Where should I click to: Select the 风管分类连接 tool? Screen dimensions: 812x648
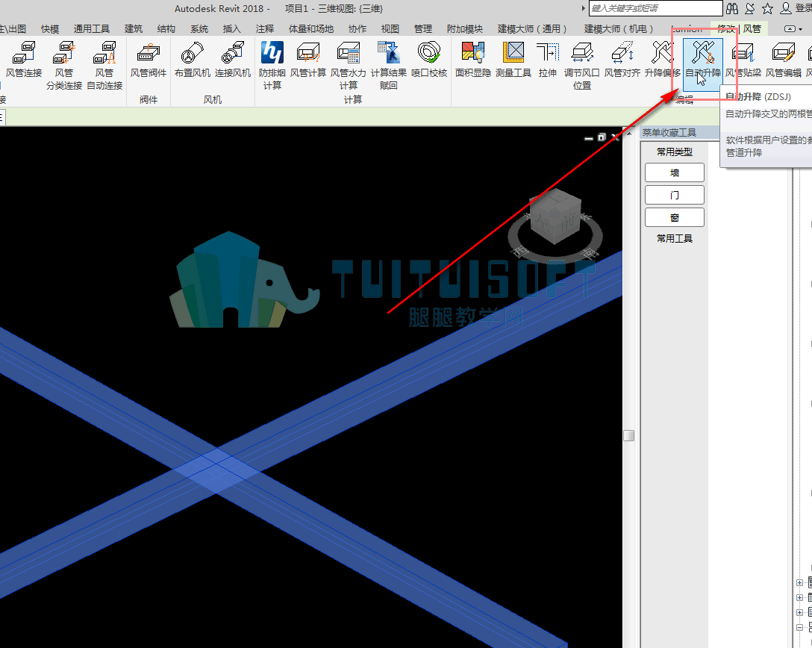click(64, 65)
